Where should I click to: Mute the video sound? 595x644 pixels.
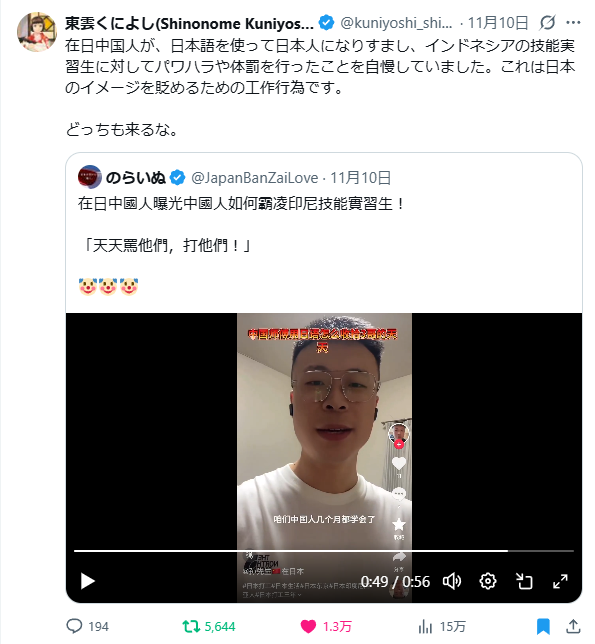coord(452,581)
